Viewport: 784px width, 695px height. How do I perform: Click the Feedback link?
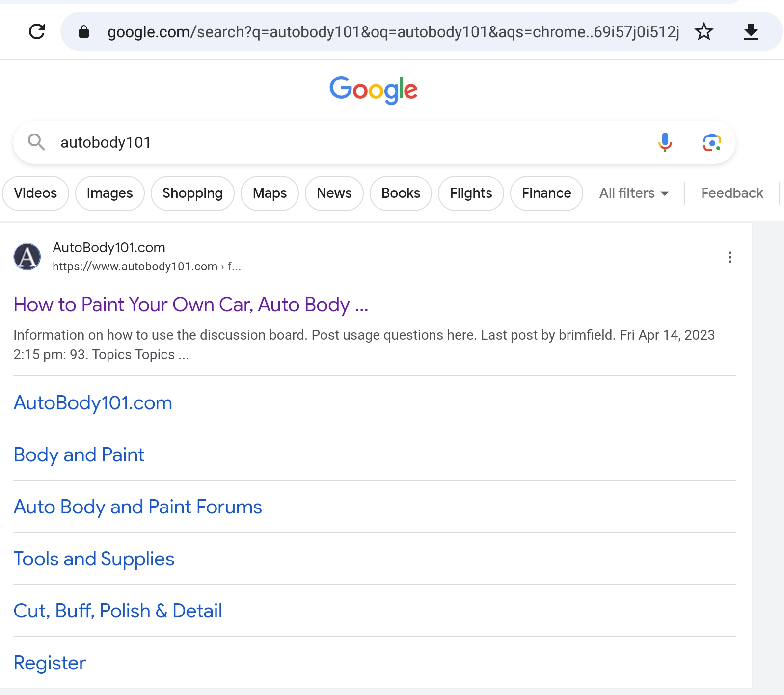tap(732, 193)
